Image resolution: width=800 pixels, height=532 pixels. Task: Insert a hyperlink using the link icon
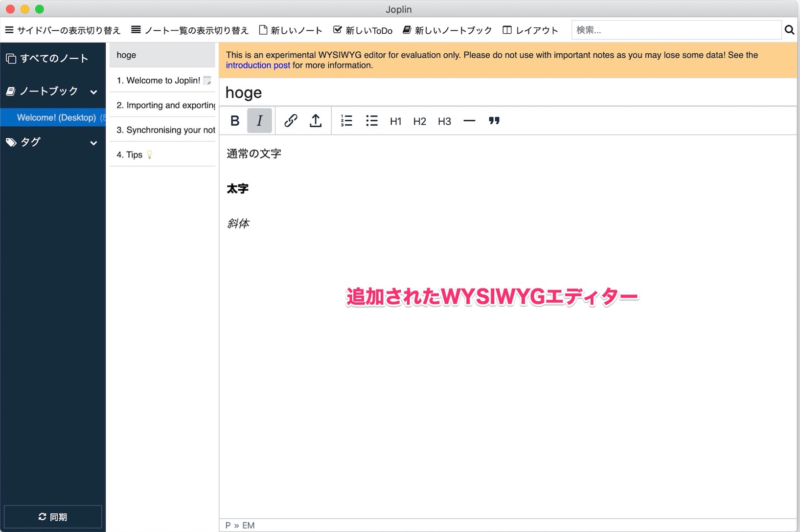(x=291, y=121)
